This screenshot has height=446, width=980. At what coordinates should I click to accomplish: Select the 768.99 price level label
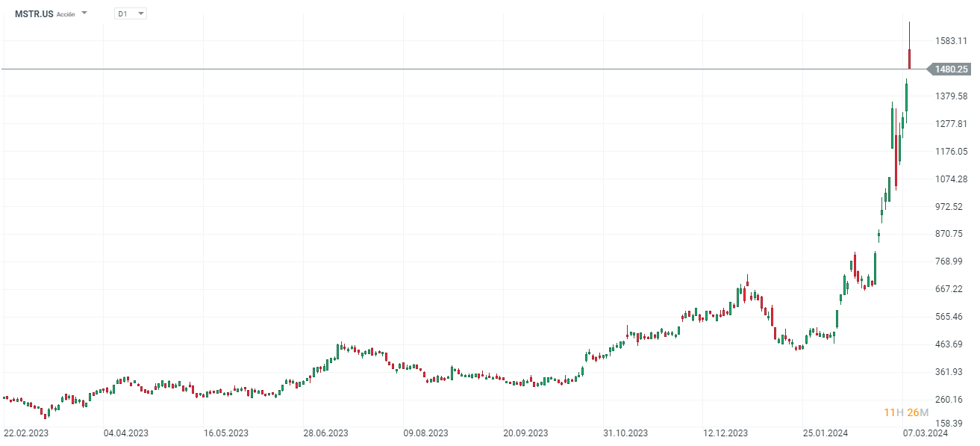[951, 261]
